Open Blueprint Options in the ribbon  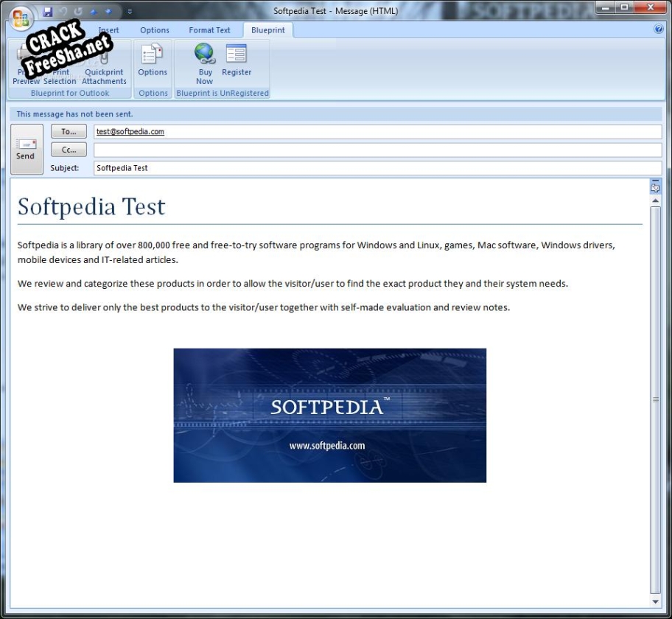pos(153,60)
